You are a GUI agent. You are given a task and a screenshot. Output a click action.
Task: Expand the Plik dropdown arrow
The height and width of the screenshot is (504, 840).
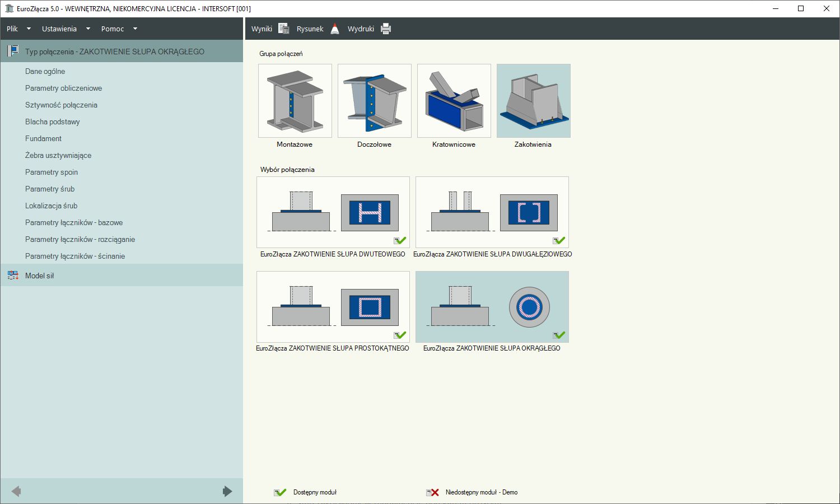(x=29, y=29)
